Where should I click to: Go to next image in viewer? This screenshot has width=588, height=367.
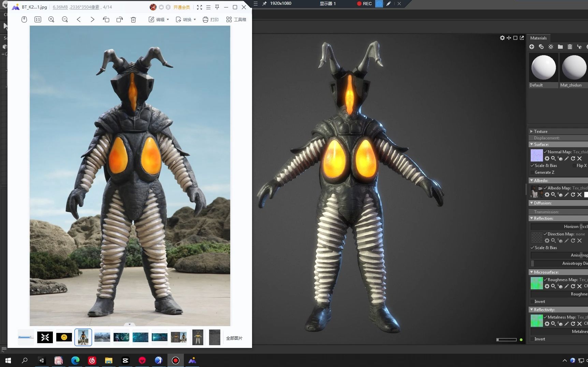click(x=92, y=19)
